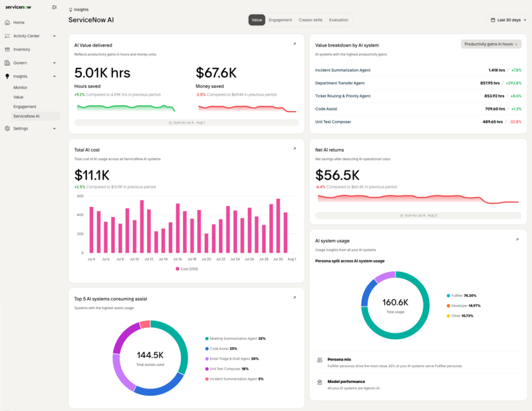The image size is (532, 411).
Task: Expand the Activity Center chevron
Action: click(x=55, y=36)
